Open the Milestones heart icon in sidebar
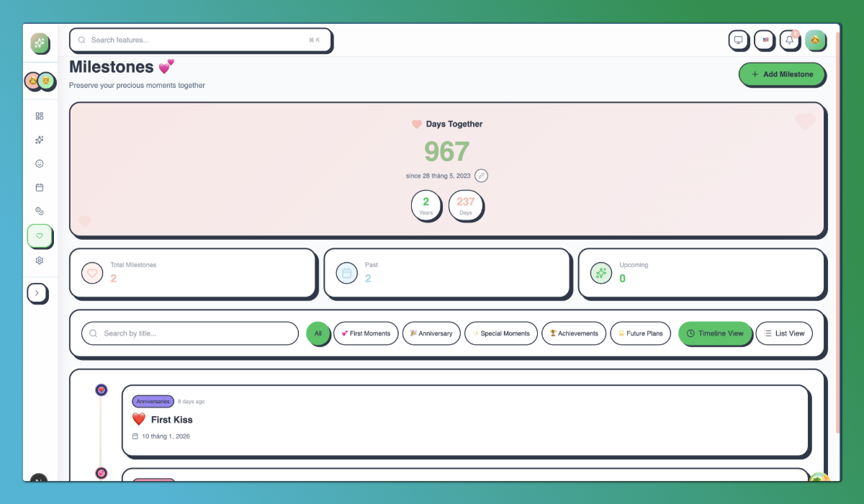 click(40, 236)
